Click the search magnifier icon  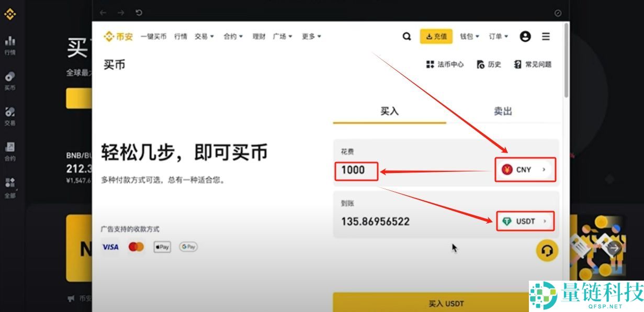406,37
